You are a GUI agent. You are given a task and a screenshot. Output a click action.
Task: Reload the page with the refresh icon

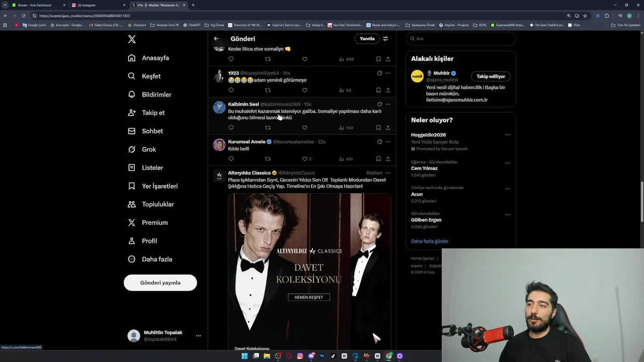[x=23, y=16]
